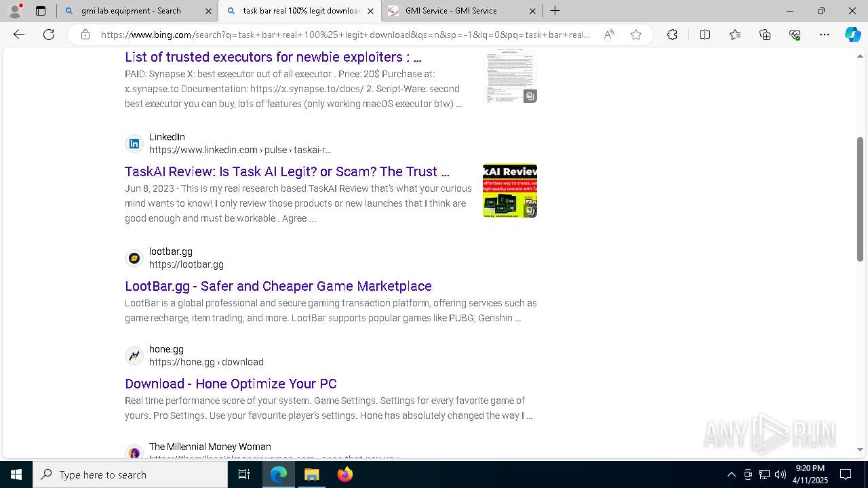This screenshot has height=488, width=868.
Task: Close the task bar real search tab
Action: pos(370,11)
